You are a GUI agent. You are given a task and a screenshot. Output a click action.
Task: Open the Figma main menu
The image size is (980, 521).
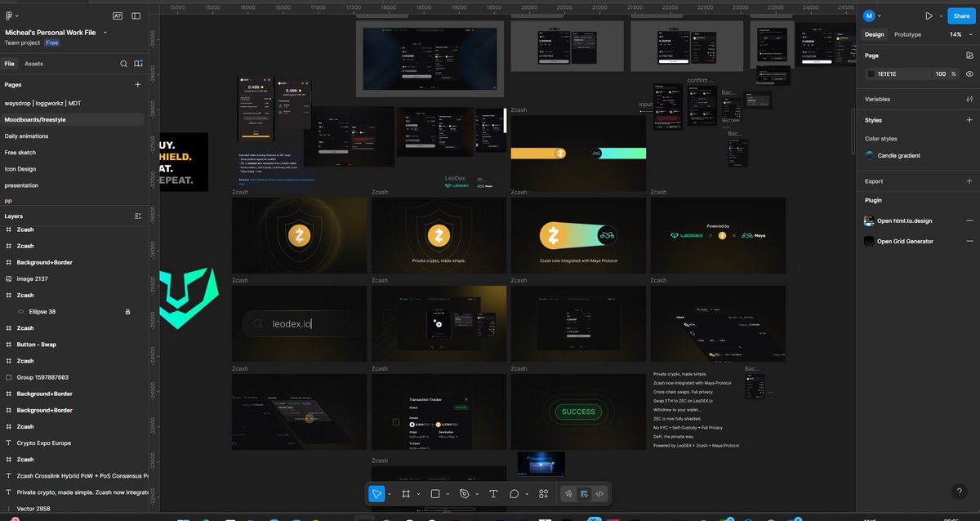tap(9, 16)
